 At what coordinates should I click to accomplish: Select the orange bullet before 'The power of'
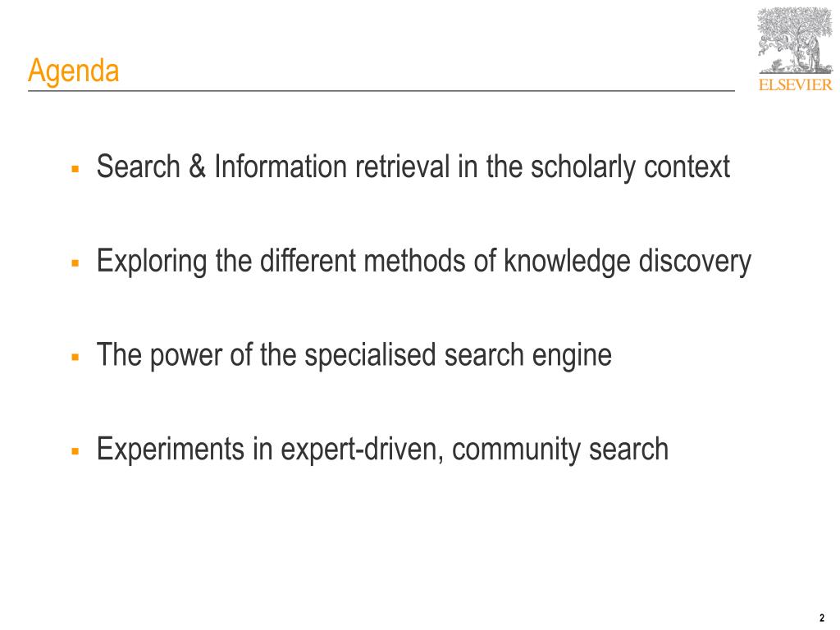pyautogui.click(x=75, y=358)
